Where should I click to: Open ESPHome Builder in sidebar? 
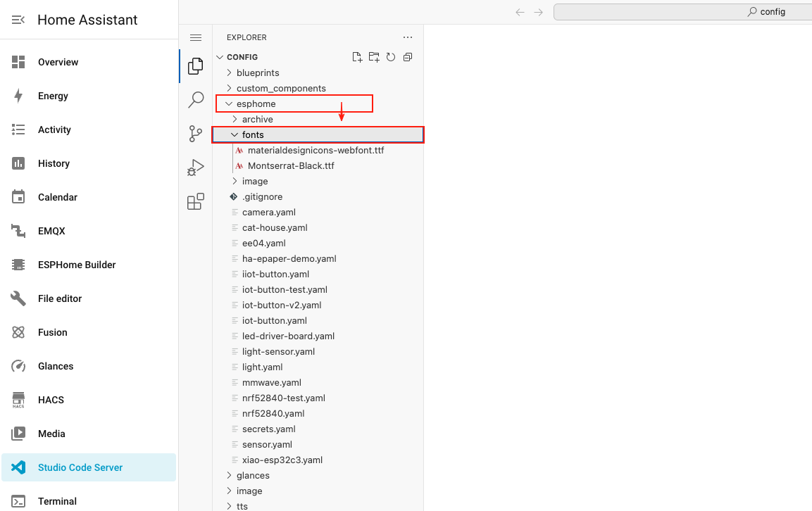click(x=77, y=265)
